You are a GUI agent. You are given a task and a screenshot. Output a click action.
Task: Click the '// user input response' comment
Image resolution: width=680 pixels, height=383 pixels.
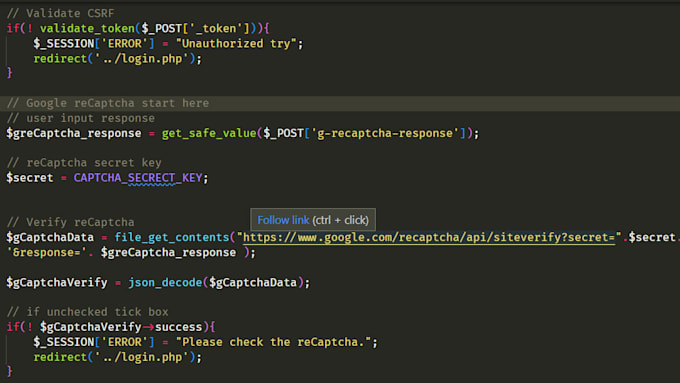click(81, 118)
